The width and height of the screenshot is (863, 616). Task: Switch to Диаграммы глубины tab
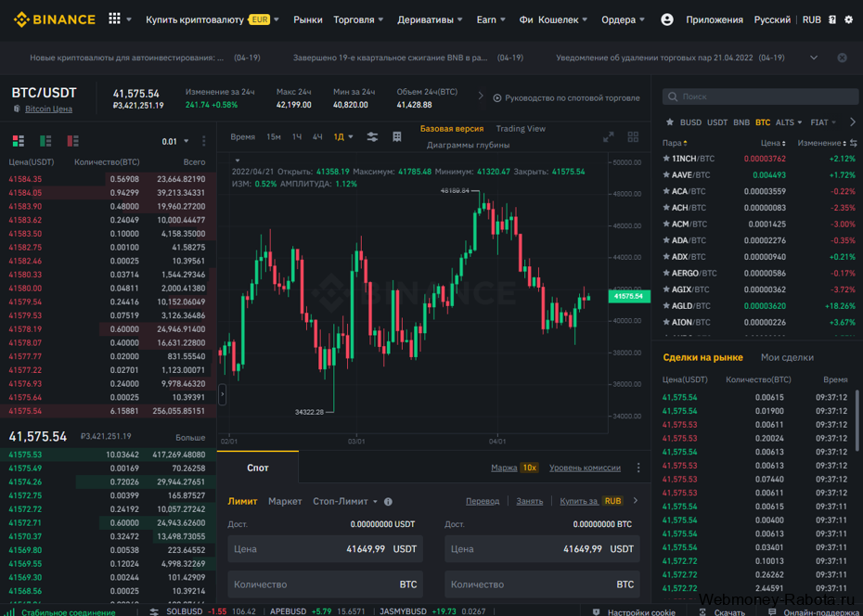[x=469, y=146]
